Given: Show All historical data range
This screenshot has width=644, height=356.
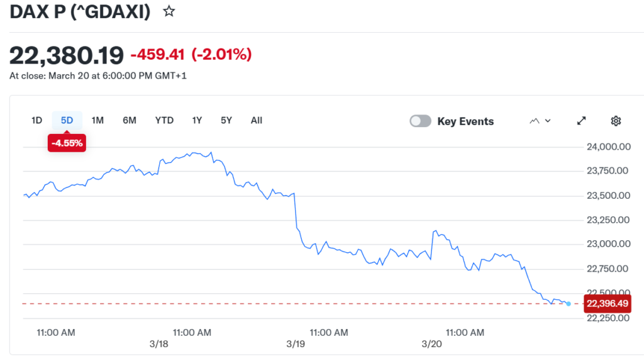Looking at the screenshot, I should (x=257, y=120).
